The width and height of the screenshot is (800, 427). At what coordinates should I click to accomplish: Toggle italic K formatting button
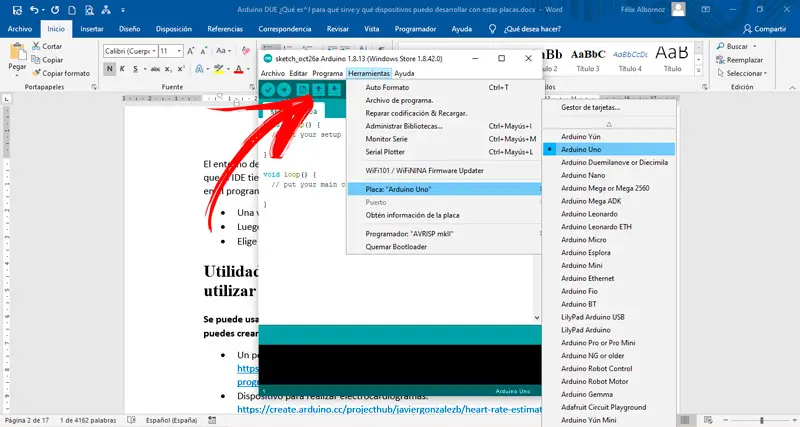coord(122,69)
